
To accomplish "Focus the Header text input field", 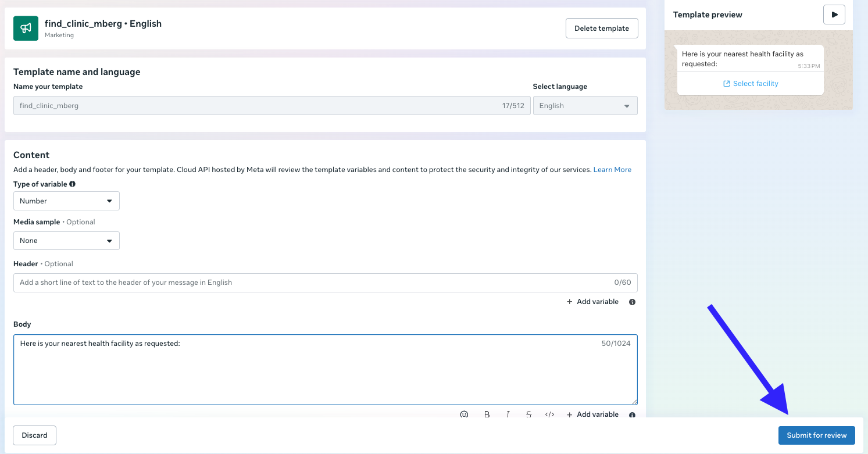I will (x=314, y=283).
